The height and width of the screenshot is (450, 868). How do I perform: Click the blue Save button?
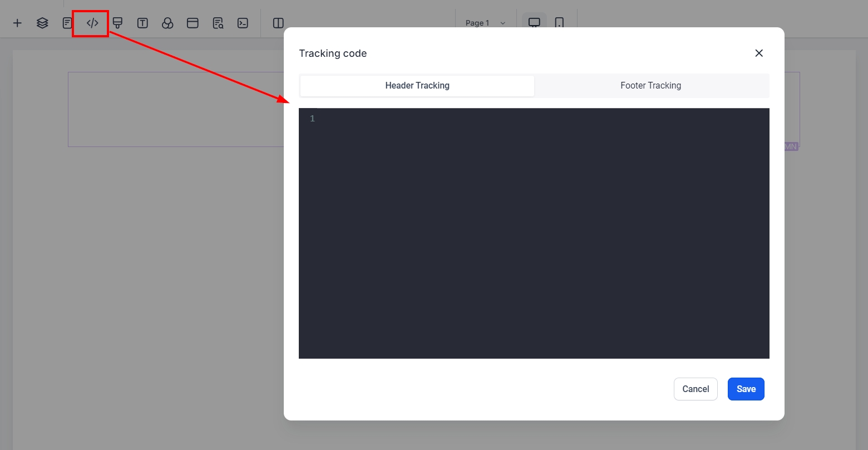[746, 389]
